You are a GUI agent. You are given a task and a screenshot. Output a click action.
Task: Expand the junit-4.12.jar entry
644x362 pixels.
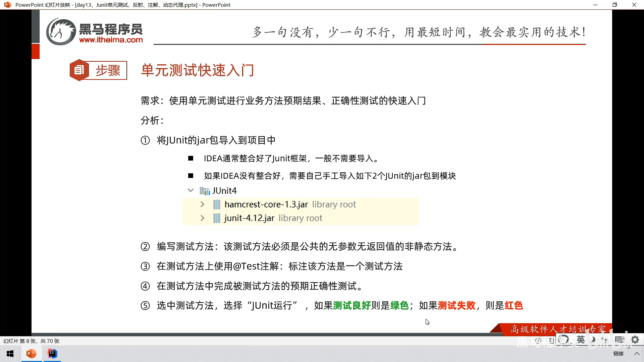(202, 218)
